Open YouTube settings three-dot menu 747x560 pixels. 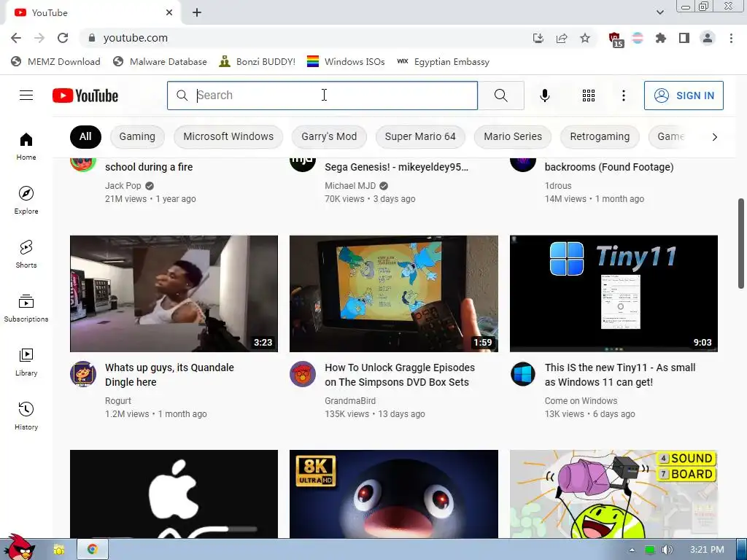623,96
